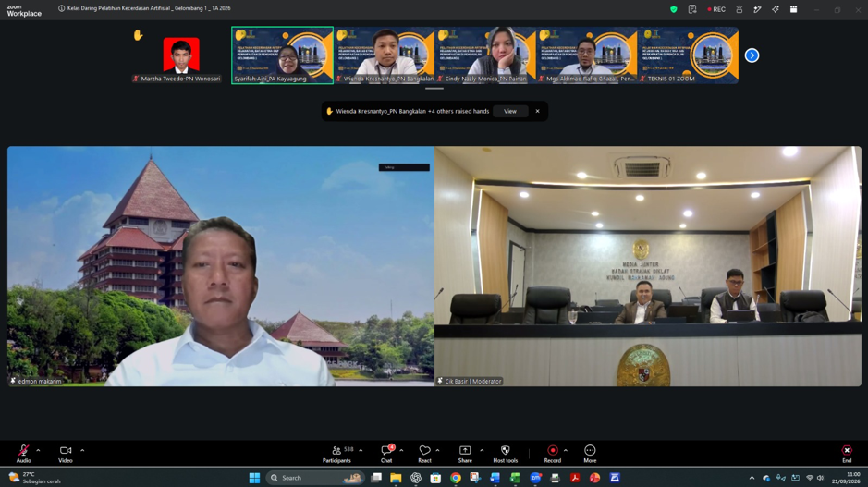Click the Zoom Workplace logo
The height and width of the screenshot is (487, 868).
point(24,10)
